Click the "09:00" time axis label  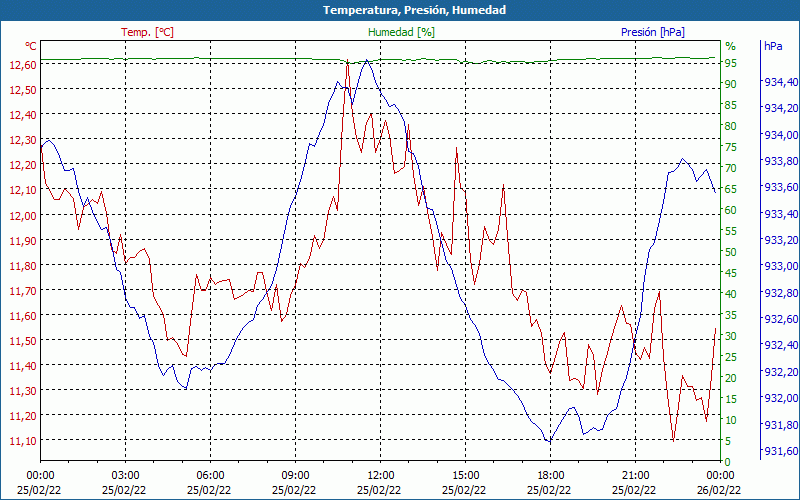295,476
